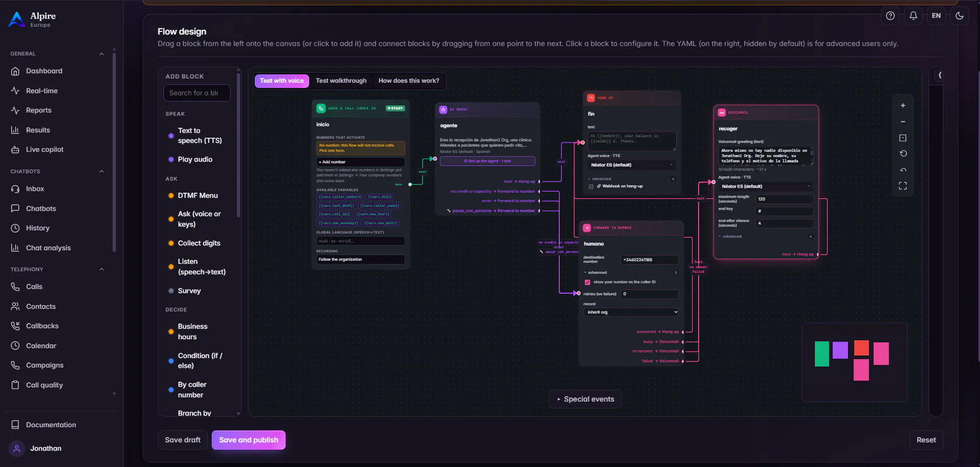Click the canvas reset rotation icon
Screen dimensions: 980x467
point(903,153)
